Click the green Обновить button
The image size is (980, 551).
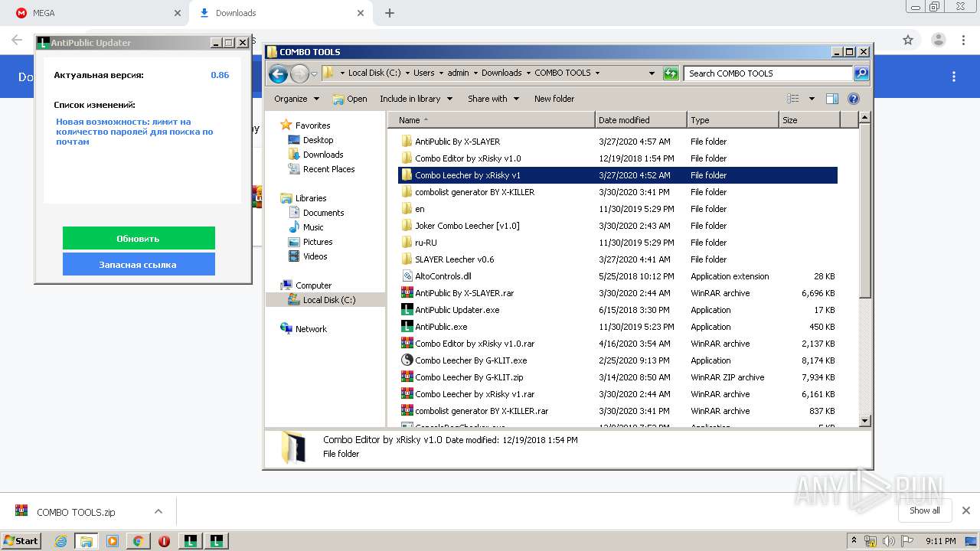tap(139, 238)
